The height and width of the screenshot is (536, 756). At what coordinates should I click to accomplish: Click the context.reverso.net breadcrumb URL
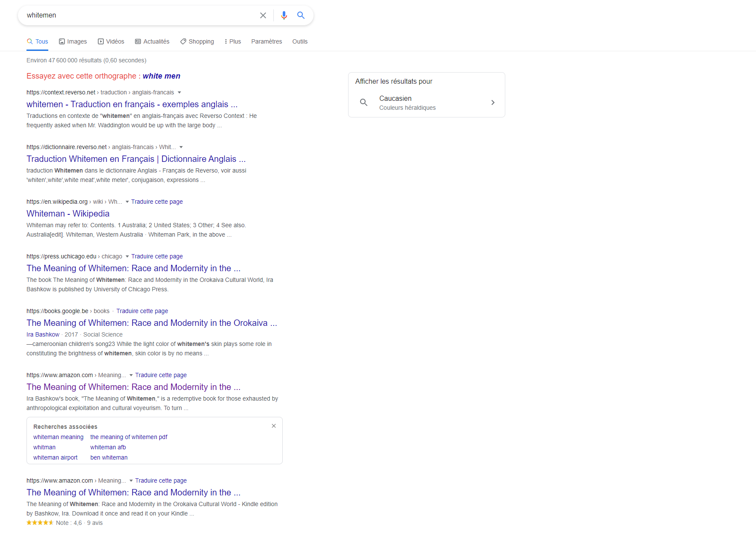tap(100, 92)
